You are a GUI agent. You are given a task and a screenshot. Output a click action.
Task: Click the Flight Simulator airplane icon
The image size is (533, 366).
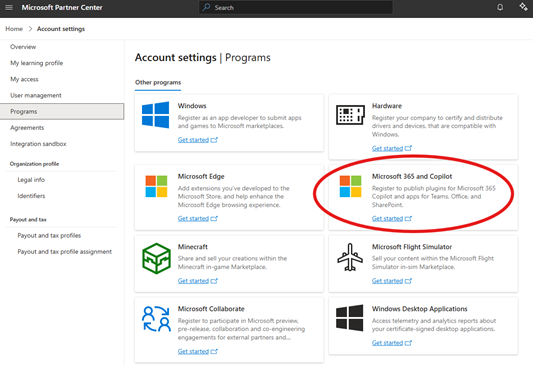click(x=350, y=257)
